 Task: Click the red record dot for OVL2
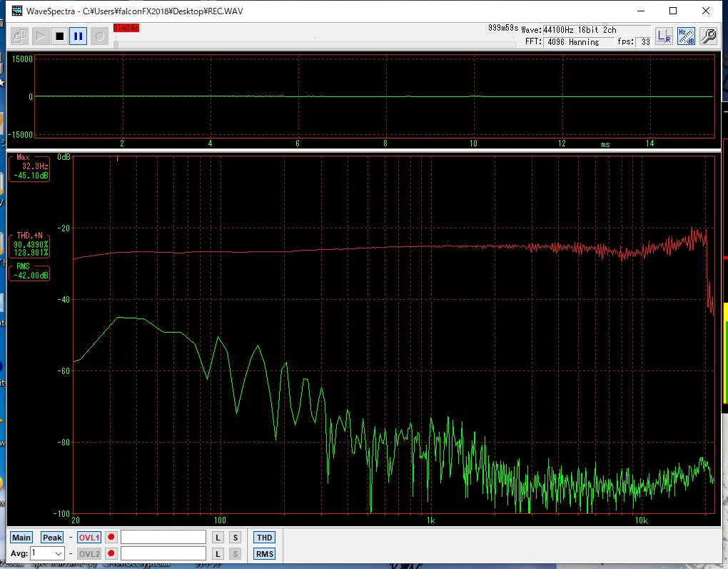point(111,553)
